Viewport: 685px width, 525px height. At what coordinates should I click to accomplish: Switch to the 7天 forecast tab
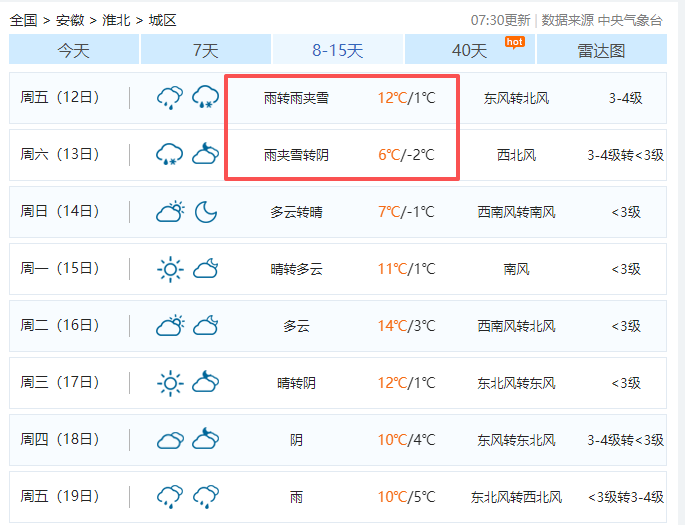click(206, 50)
